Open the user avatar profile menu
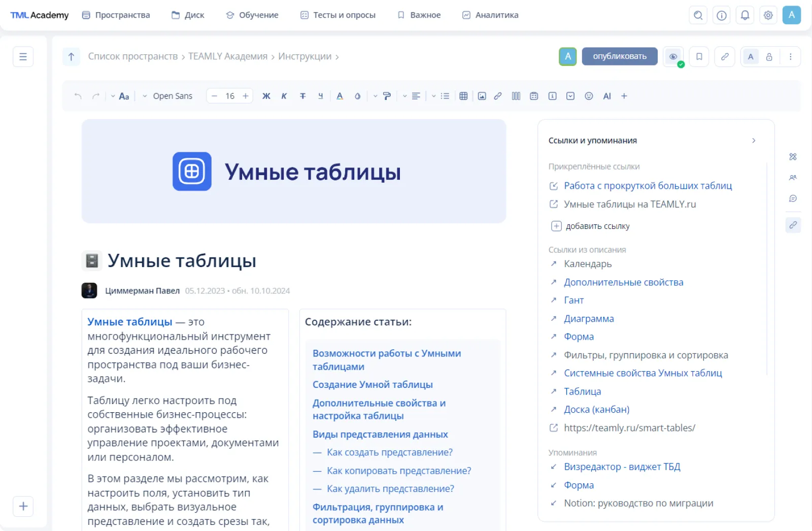Screen dimensions: 812x531 (x=792, y=15)
